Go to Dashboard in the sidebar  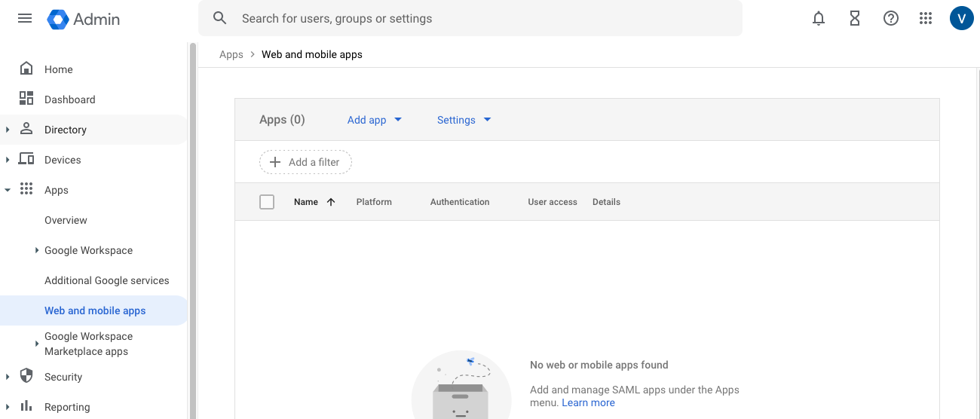click(x=69, y=99)
